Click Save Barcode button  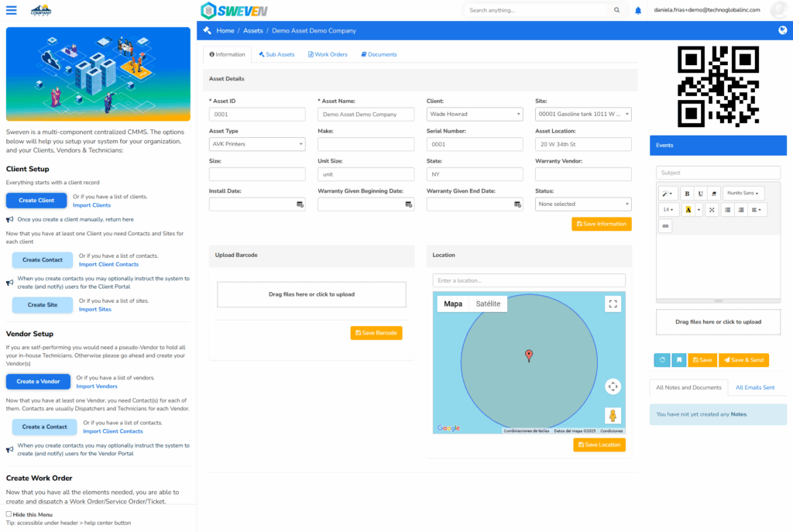point(376,333)
